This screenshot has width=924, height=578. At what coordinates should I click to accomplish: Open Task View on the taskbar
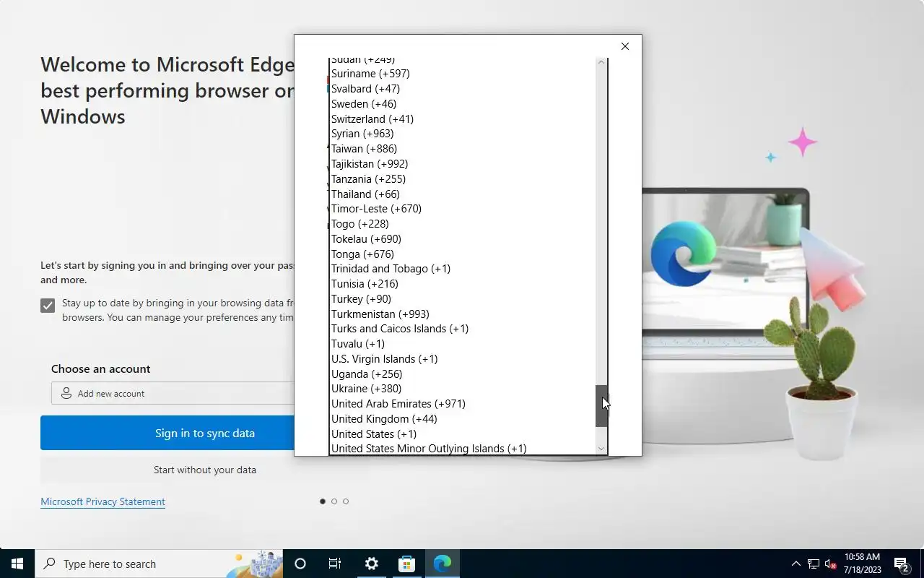pyautogui.click(x=335, y=564)
